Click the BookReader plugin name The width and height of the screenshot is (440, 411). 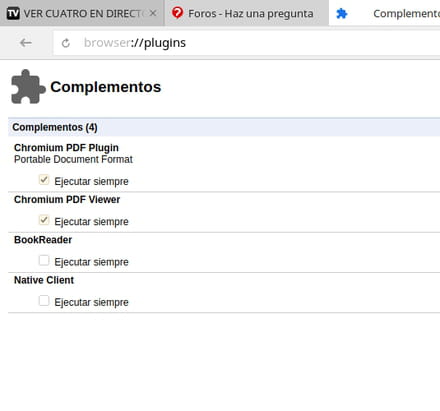pos(43,240)
